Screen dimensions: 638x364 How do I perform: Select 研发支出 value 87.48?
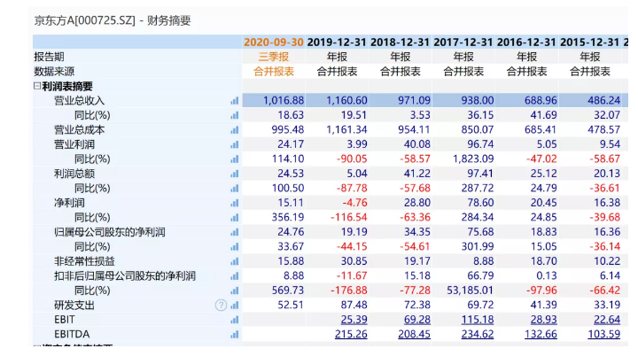click(x=354, y=305)
